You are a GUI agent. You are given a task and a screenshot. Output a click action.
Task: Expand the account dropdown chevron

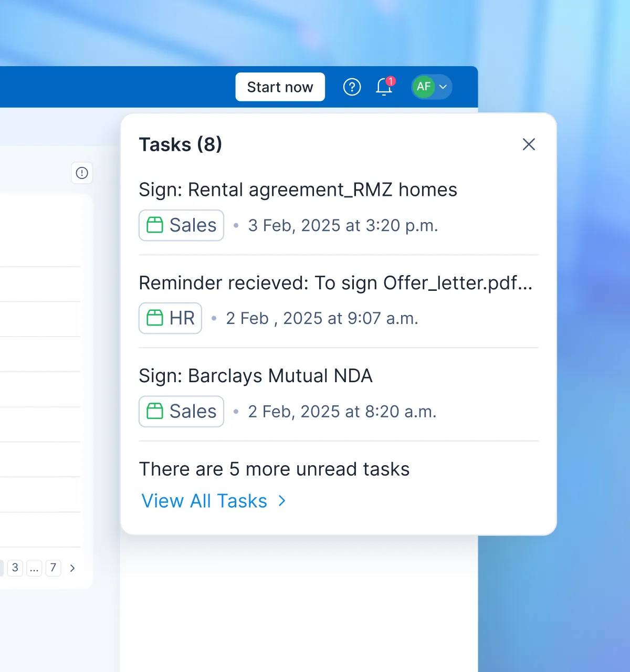click(x=443, y=87)
